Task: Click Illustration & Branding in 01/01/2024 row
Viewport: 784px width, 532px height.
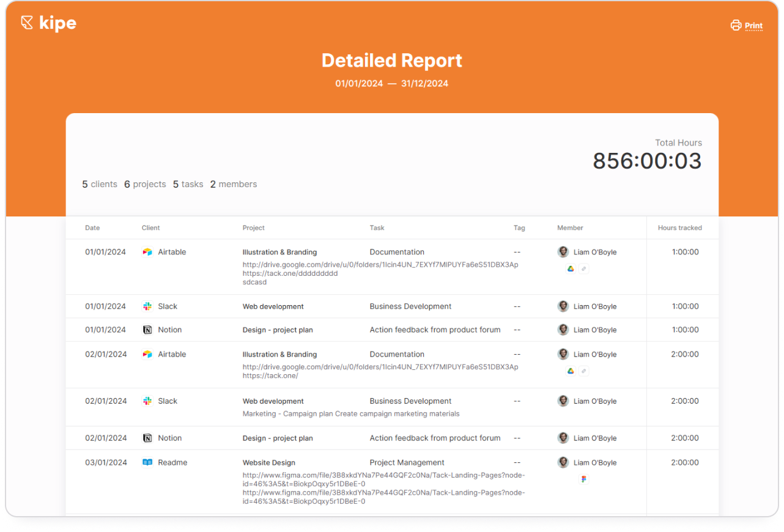Action: tap(279, 252)
